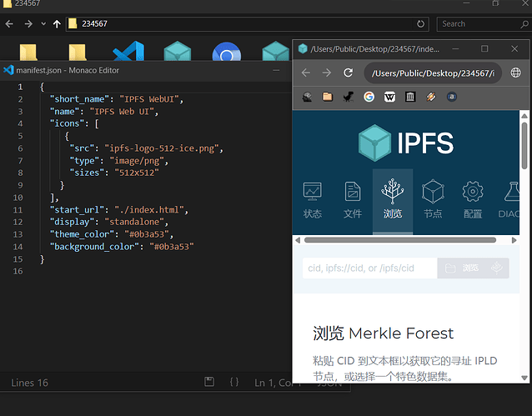Open the 状态 (Status) page icon
532x416 pixels.
[x=312, y=192]
